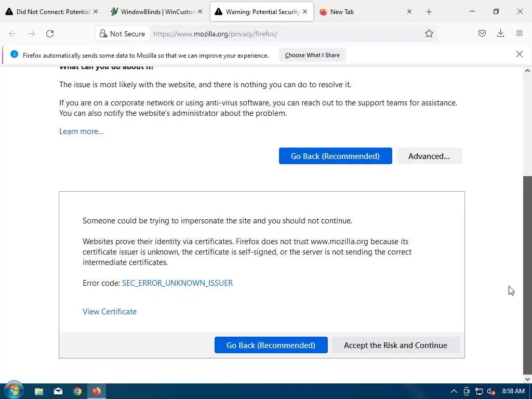Open the Save to Pocket icon
532x399 pixels.
tap(482, 33)
